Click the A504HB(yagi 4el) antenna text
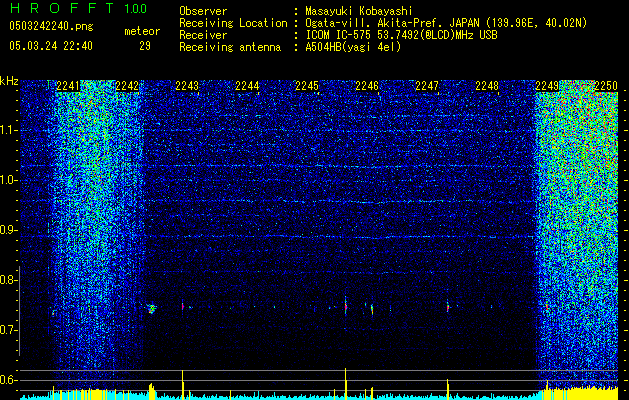629x400 pixels. [353, 47]
